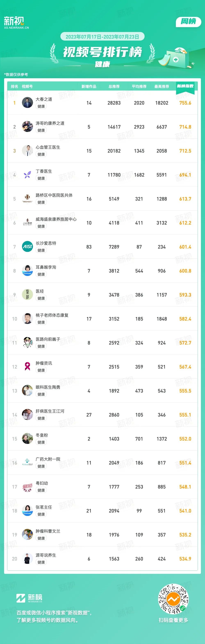The width and height of the screenshot is (205, 644).
Task: Open the 长沙爱思特 AIST avatar
Action: point(27,247)
